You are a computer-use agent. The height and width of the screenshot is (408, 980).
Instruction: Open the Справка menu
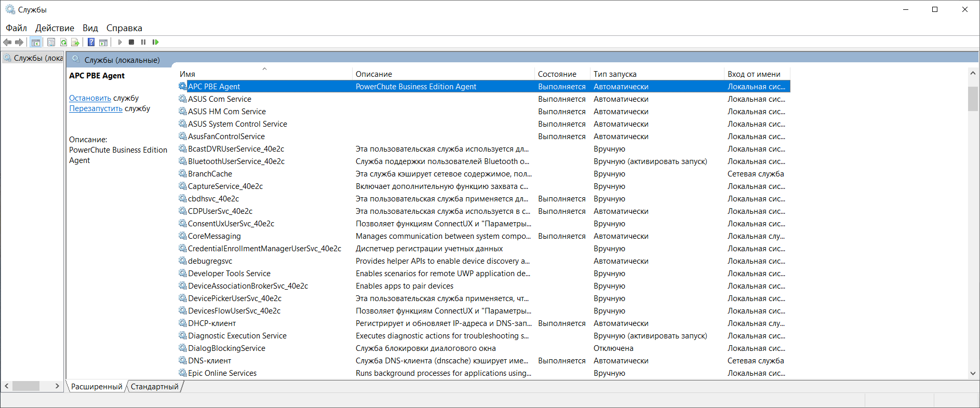click(x=124, y=28)
